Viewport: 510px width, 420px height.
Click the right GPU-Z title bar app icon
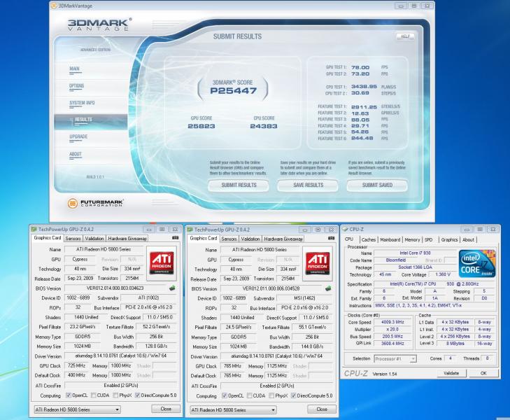(190, 230)
